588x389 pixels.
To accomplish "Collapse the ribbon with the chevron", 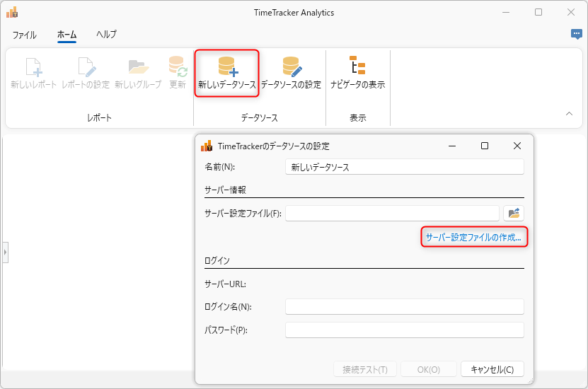I will click(569, 114).
